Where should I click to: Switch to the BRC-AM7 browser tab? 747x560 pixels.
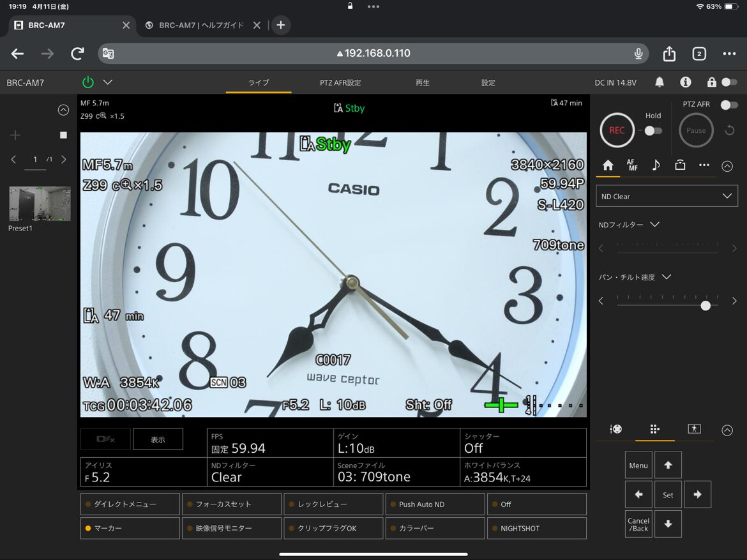tap(72, 26)
